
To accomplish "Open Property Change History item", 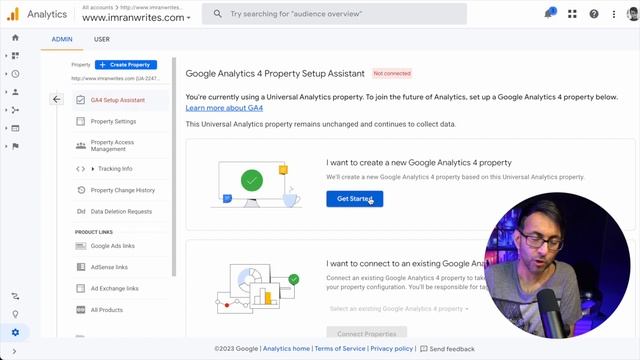I will tap(120, 190).
